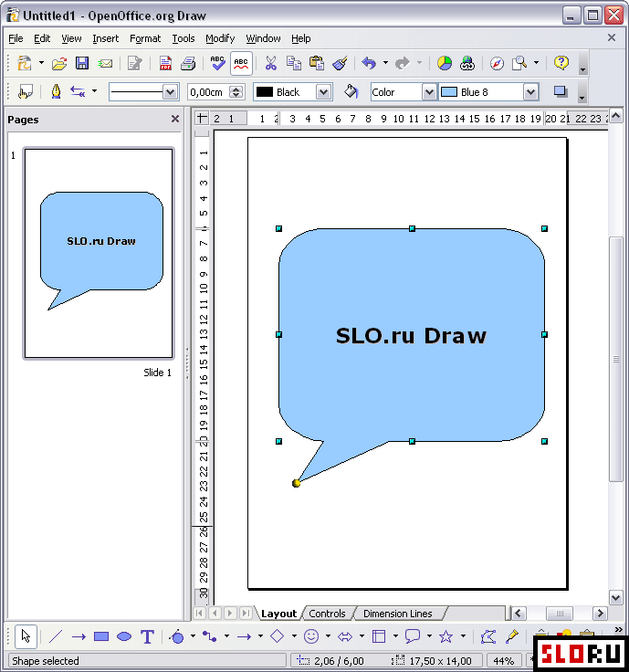
Task: Toggle Edit Points mode in drawing toolbar
Action: click(x=487, y=637)
